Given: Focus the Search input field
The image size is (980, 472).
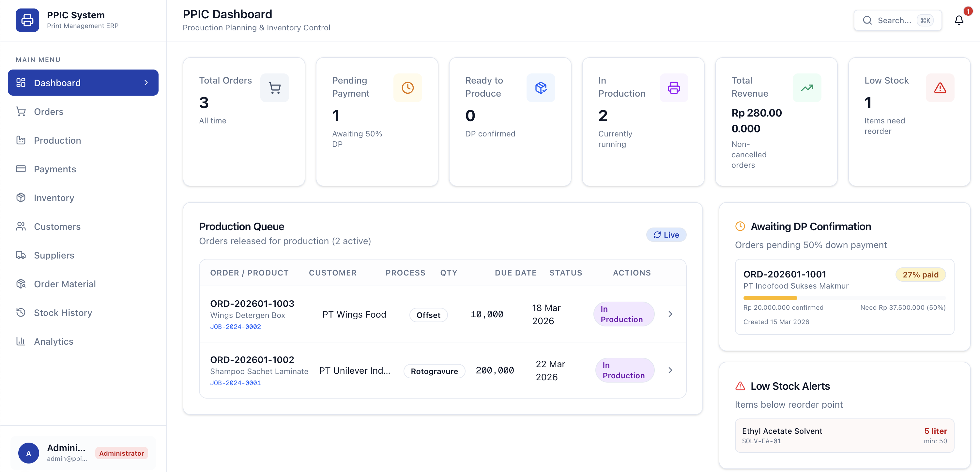Looking at the screenshot, I should click(897, 20).
